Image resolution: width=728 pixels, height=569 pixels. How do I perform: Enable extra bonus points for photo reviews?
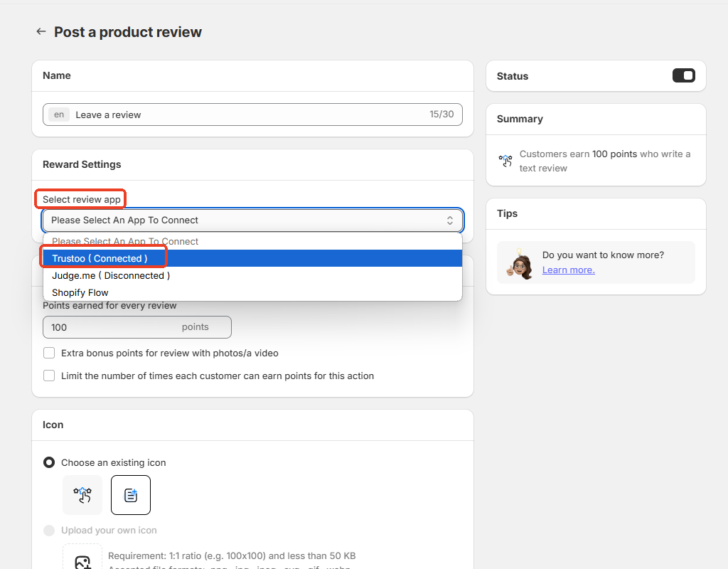pos(49,353)
